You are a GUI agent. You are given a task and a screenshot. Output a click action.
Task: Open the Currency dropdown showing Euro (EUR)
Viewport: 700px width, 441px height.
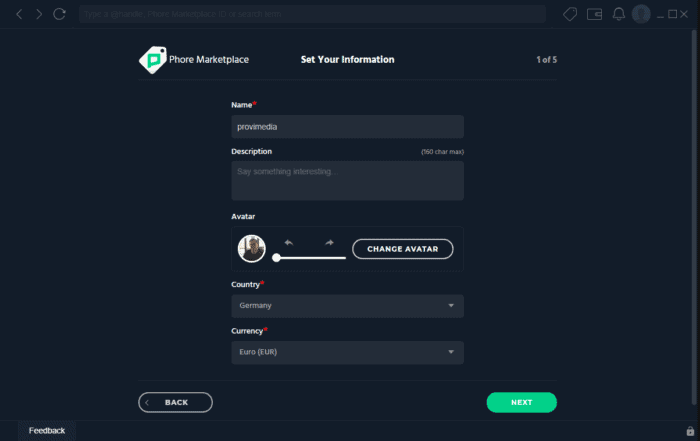pyautogui.click(x=347, y=352)
